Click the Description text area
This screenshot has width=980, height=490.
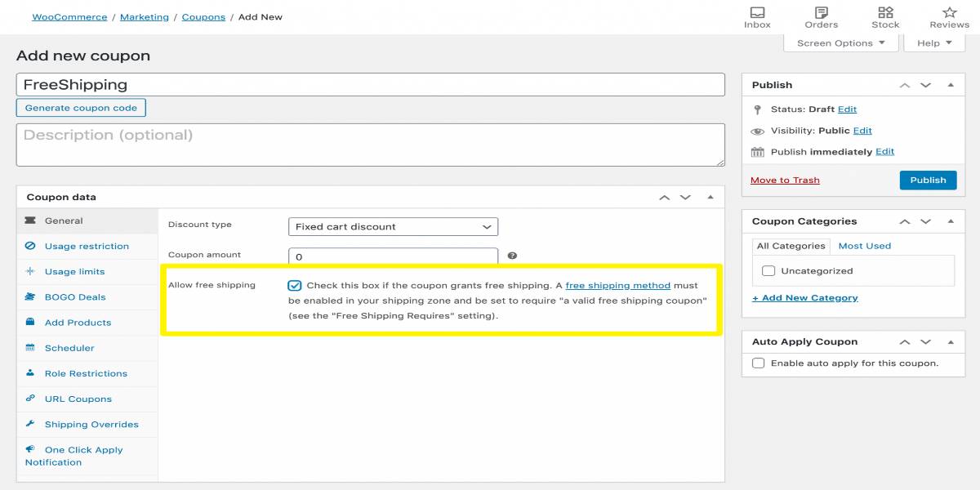(370, 145)
